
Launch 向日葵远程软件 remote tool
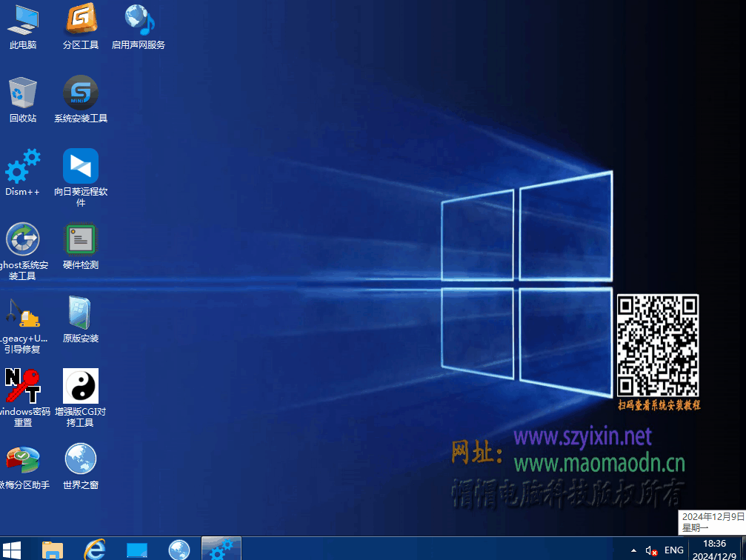(81, 167)
